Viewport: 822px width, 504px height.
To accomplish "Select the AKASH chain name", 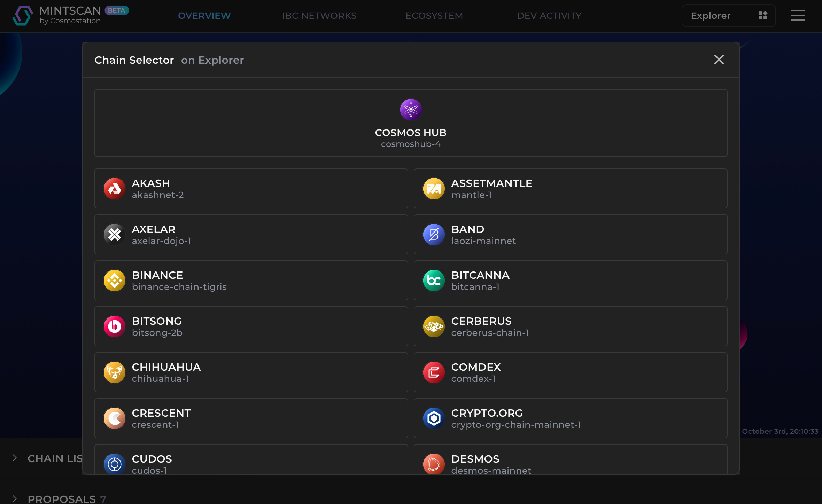I will [151, 183].
